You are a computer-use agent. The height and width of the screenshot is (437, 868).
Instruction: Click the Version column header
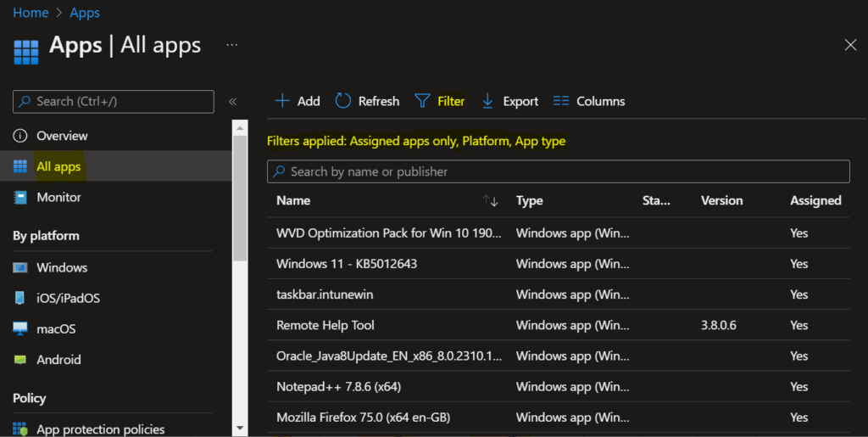point(722,200)
